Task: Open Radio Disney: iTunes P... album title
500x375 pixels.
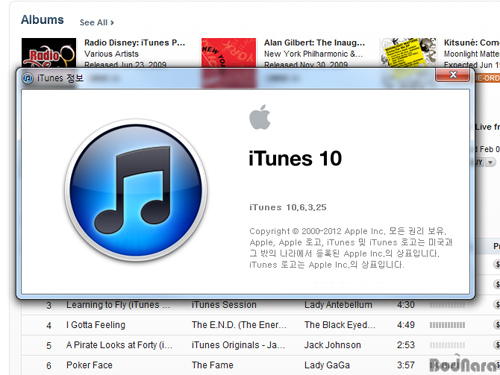Action: click(134, 43)
